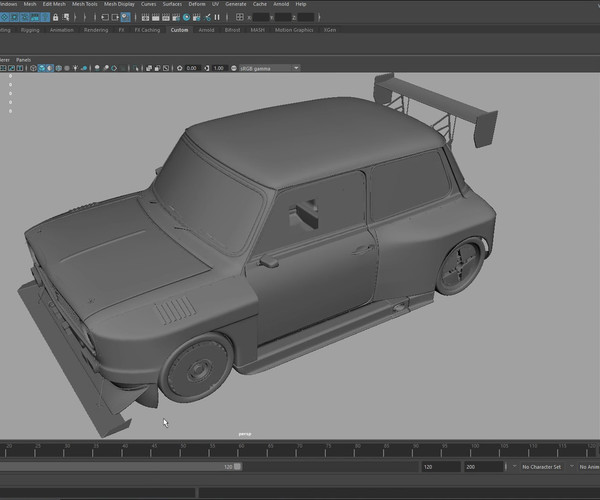Click render current frame clapper icon

pyautogui.click(x=156, y=17)
